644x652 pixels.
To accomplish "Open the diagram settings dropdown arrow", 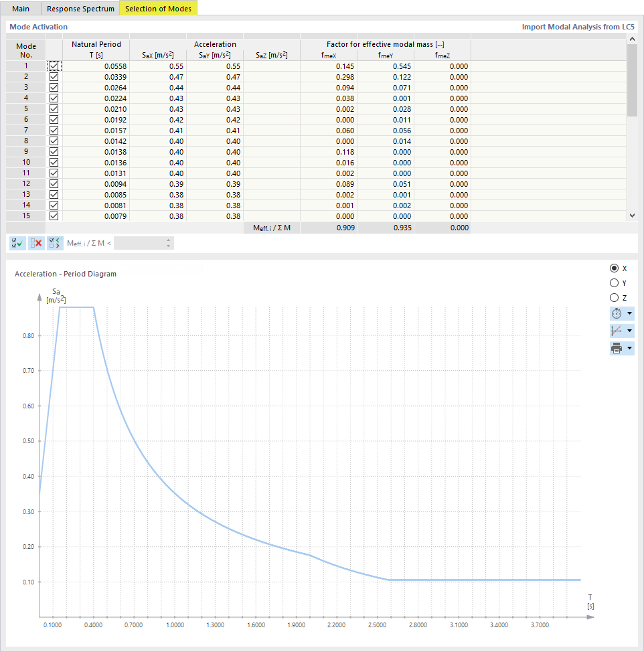I will 628,331.
